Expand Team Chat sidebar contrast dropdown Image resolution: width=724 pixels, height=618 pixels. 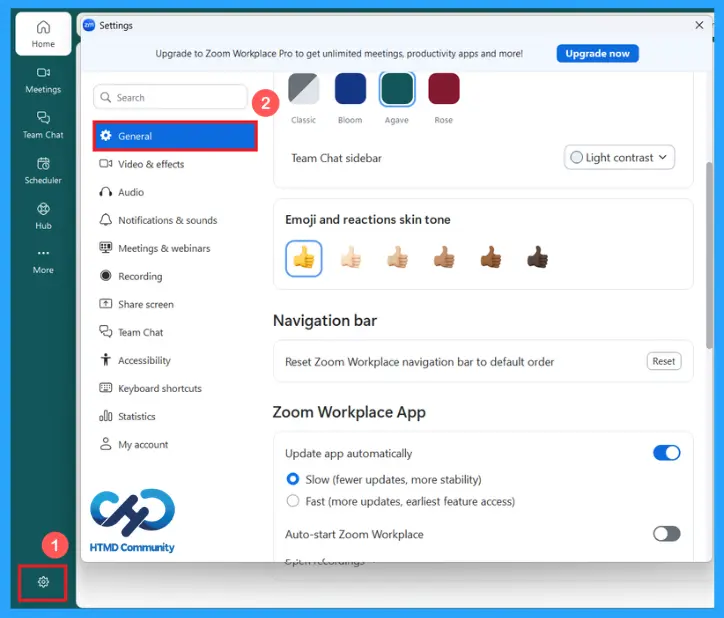(619, 158)
